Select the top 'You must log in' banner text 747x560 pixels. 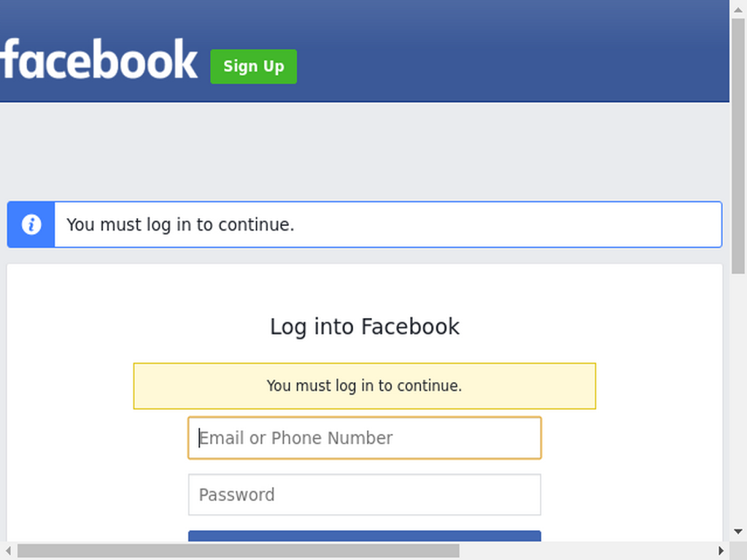(x=180, y=225)
